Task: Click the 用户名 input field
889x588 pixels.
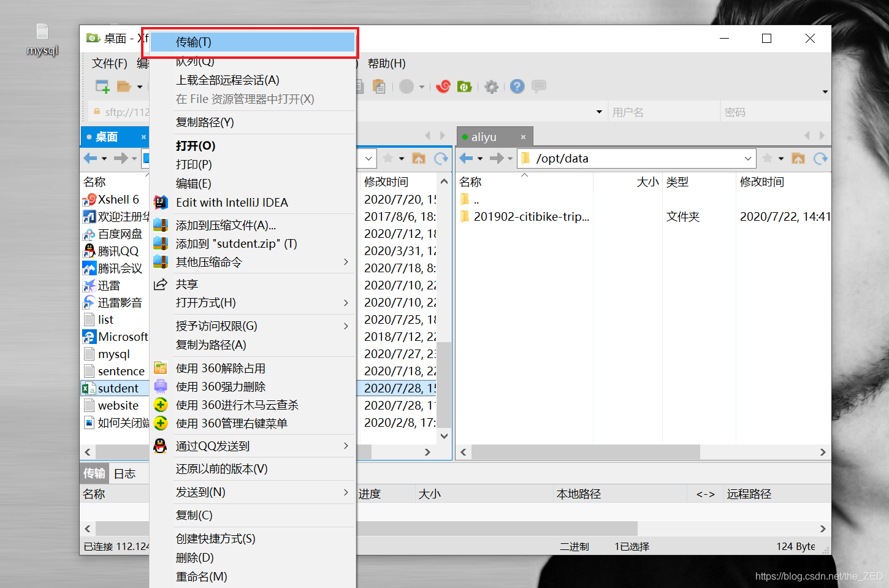Action: (664, 112)
